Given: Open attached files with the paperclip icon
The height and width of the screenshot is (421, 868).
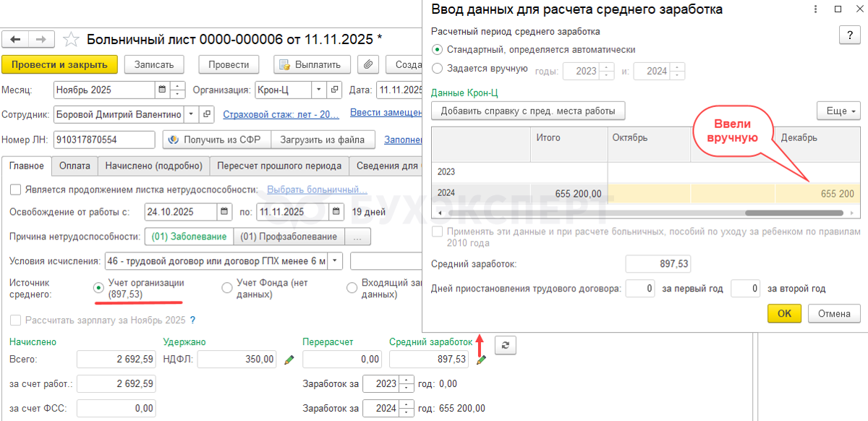Looking at the screenshot, I should click(x=369, y=64).
